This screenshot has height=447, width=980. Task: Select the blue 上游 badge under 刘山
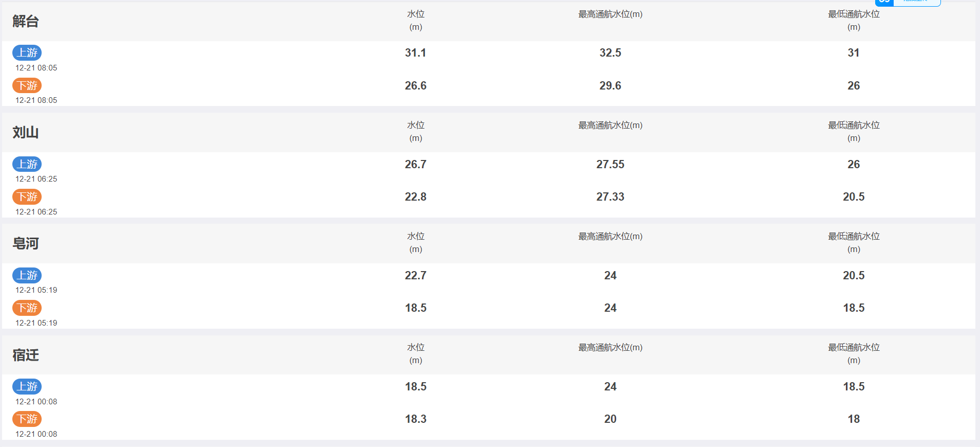(27, 164)
